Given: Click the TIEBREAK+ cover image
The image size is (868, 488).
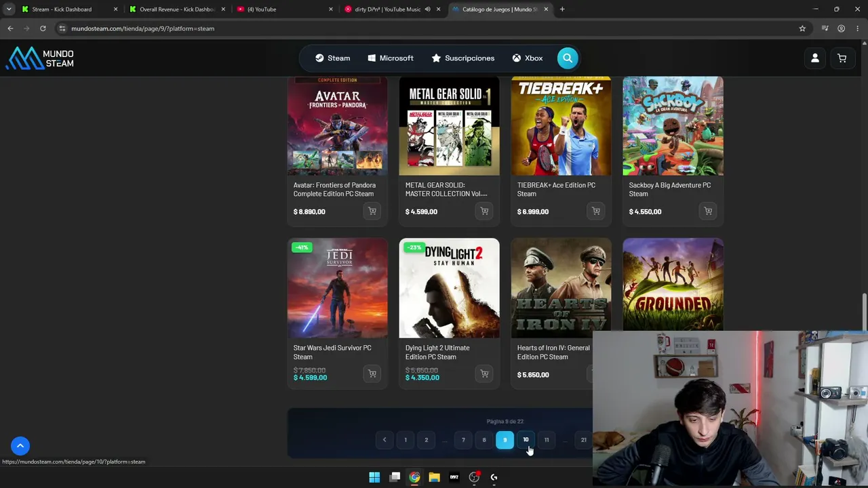Looking at the screenshot, I should tap(561, 126).
